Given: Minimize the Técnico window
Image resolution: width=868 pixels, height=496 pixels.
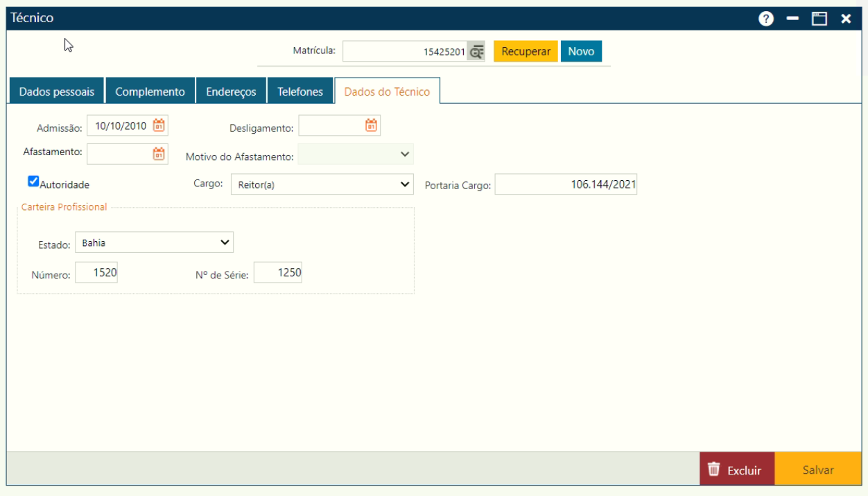Looking at the screenshot, I should coord(793,19).
